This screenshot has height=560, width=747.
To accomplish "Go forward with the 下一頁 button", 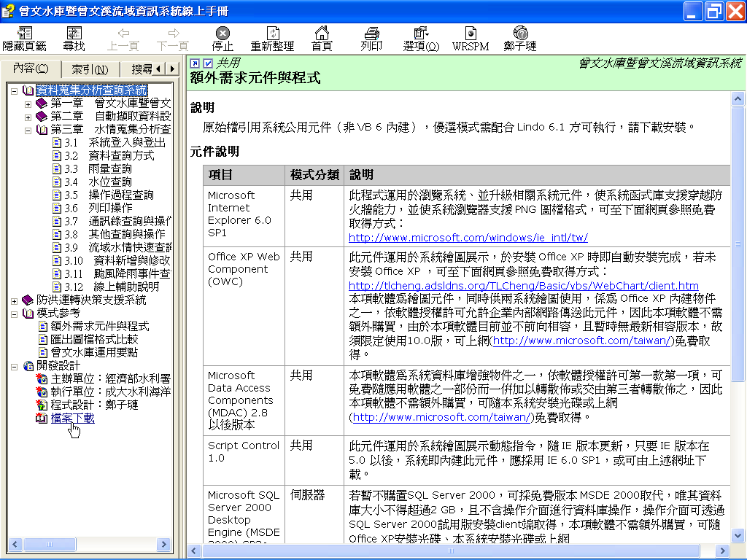I will click(173, 39).
